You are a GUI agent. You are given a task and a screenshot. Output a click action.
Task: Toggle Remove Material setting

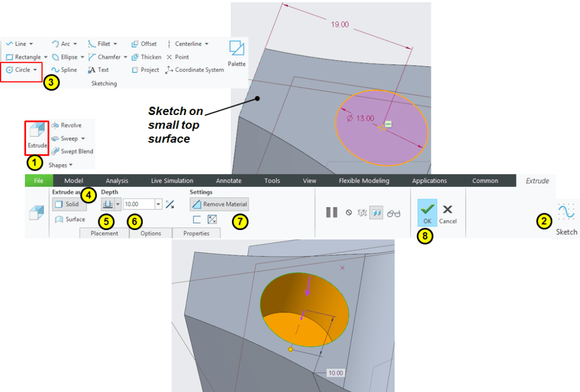219,204
